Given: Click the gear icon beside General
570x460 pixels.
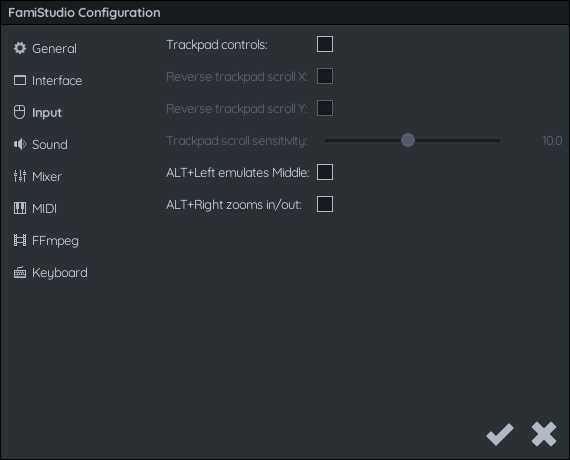Looking at the screenshot, I should pyautogui.click(x=20, y=48).
